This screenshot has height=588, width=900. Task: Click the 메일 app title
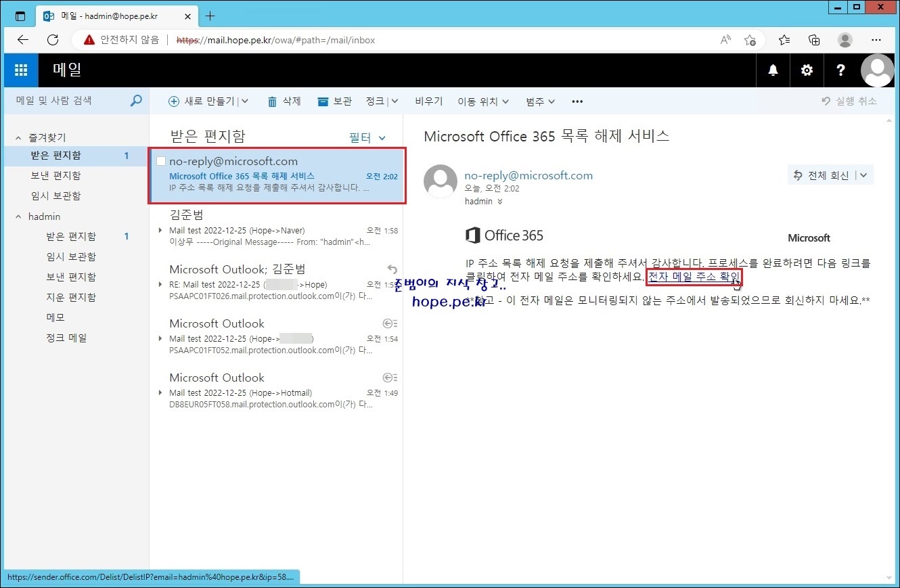(x=68, y=70)
